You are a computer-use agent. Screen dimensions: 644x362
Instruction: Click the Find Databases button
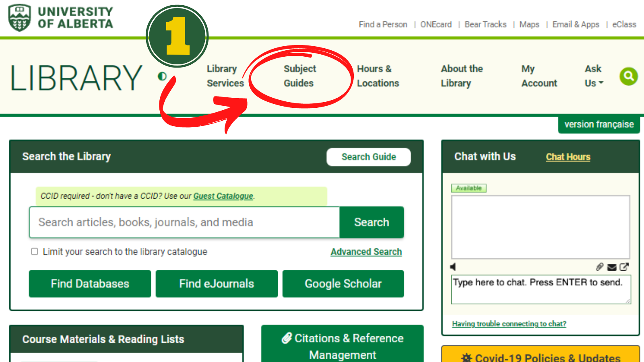[90, 284]
